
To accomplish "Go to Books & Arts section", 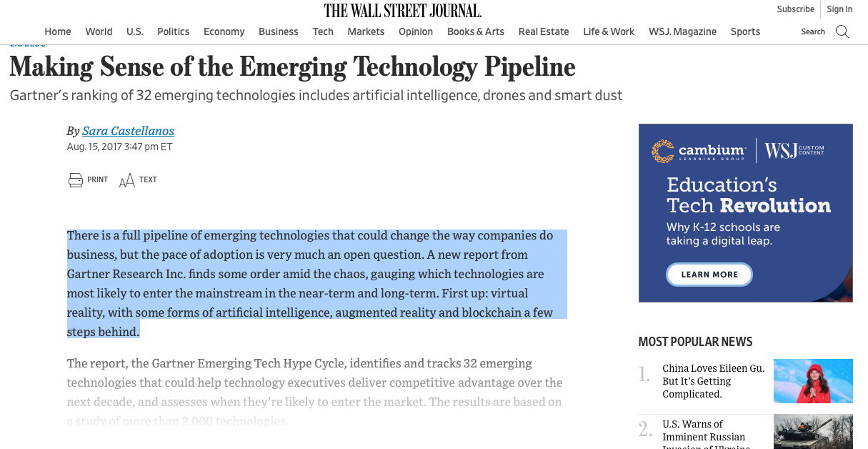I will [476, 31].
